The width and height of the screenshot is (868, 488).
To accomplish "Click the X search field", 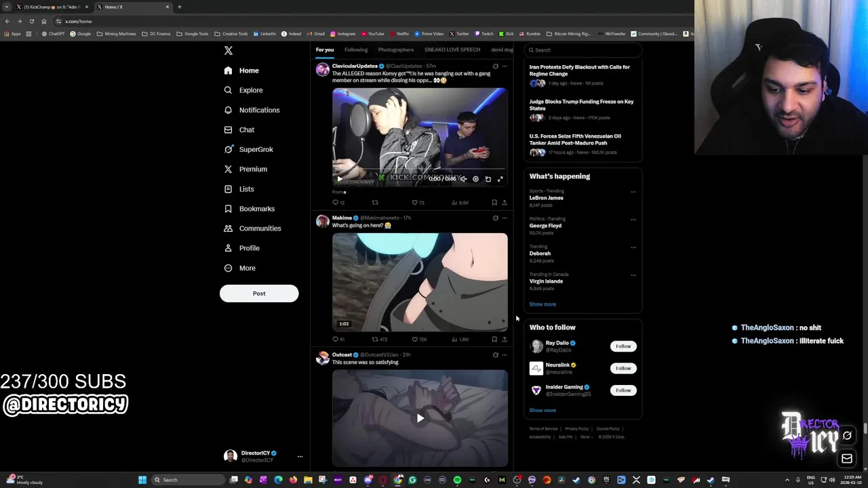I will click(583, 50).
